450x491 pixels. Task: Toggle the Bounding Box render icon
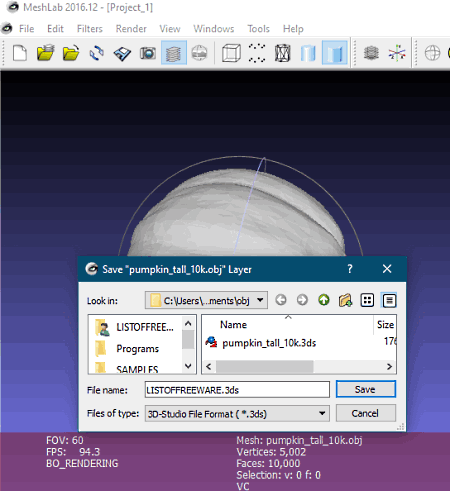point(231,53)
